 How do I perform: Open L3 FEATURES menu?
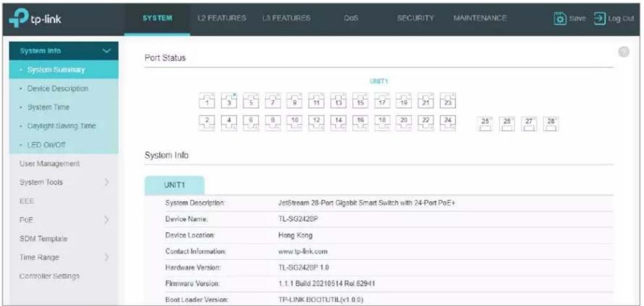pyautogui.click(x=287, y=18)
